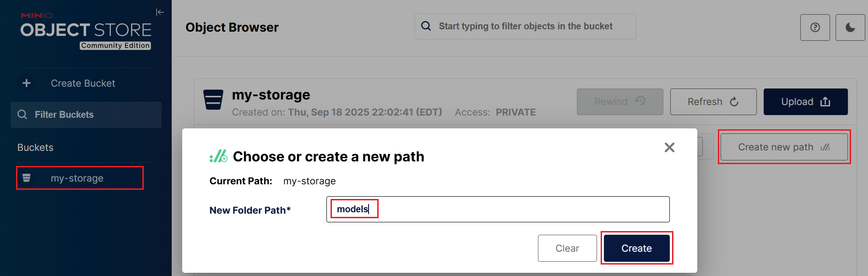Click the search icon in Filter Buckets
Image resolution: width=868 pixels, height=276 pixels.
click(22, 115)
